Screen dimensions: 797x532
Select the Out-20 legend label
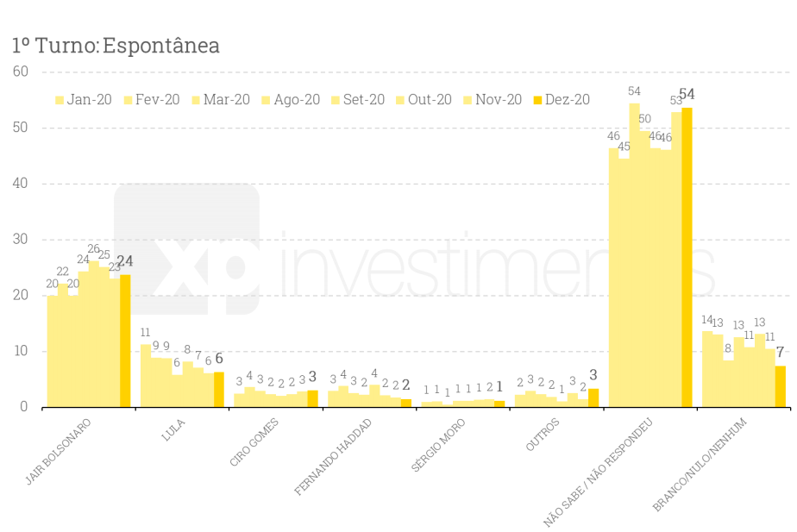[430, 100]
